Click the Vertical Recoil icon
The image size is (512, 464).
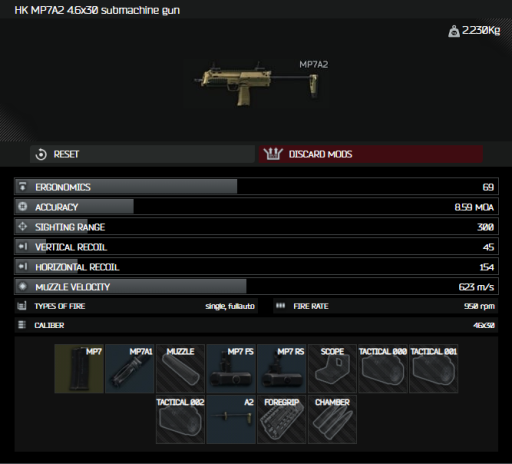23,247
